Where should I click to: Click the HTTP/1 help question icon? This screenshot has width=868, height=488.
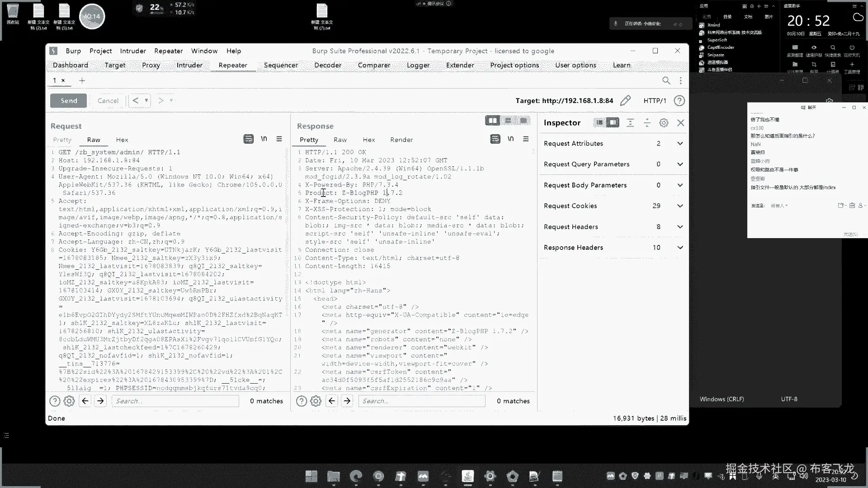coord(679,101)
